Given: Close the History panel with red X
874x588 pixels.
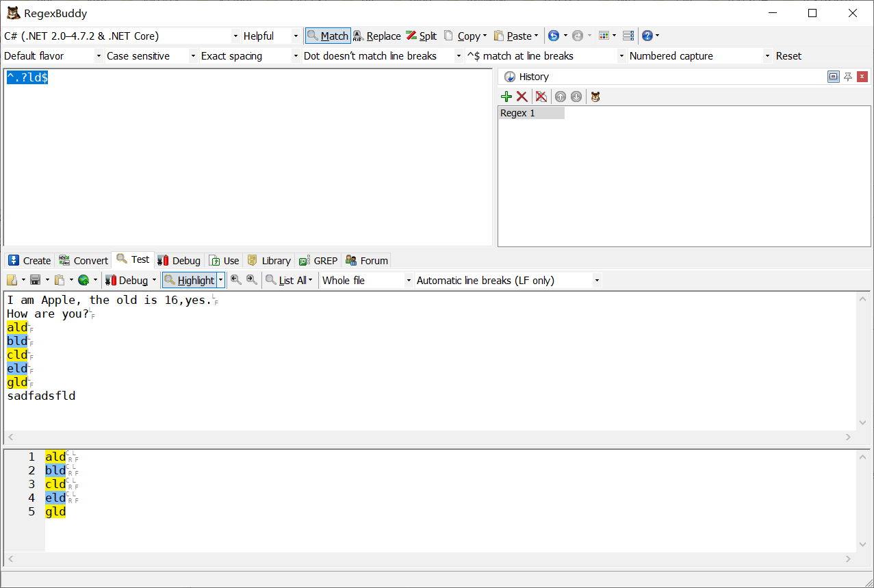Looking at the screenshot, I should tap(862, 77).
